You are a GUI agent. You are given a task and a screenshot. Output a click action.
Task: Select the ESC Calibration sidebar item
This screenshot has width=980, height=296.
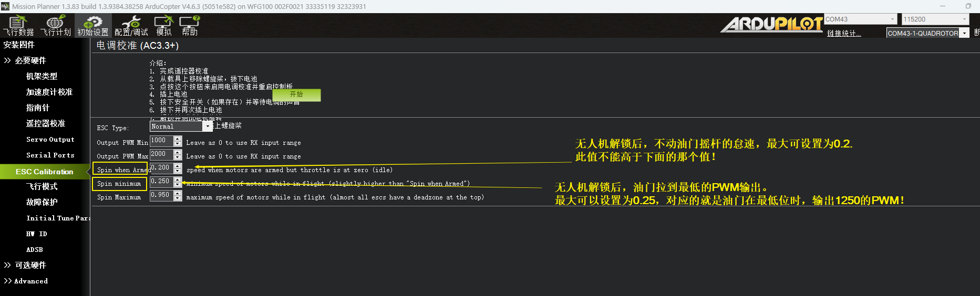pyautogui.click(x=44, y=172)
